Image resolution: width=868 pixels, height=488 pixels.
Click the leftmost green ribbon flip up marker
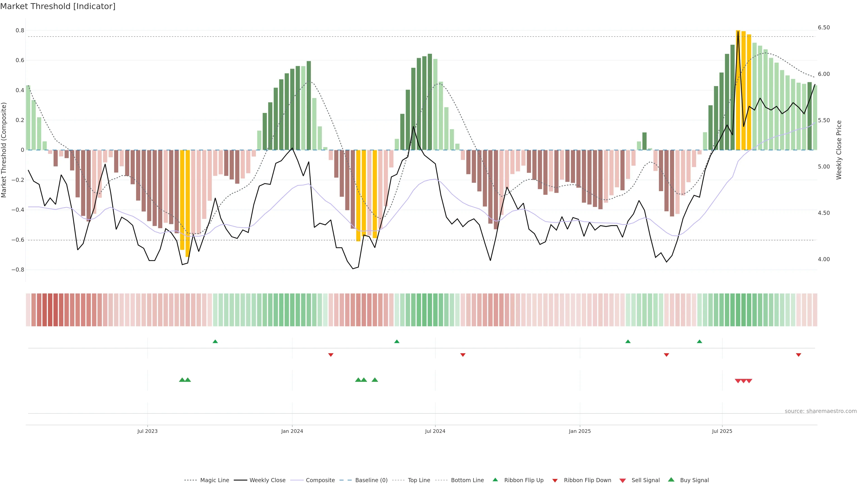(x=215, y=342)
